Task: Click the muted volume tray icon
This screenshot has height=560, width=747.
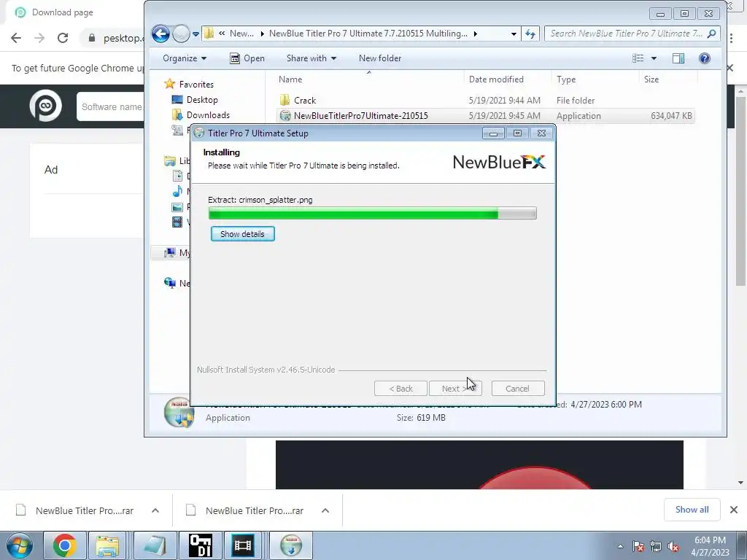Action: [673, 547]
